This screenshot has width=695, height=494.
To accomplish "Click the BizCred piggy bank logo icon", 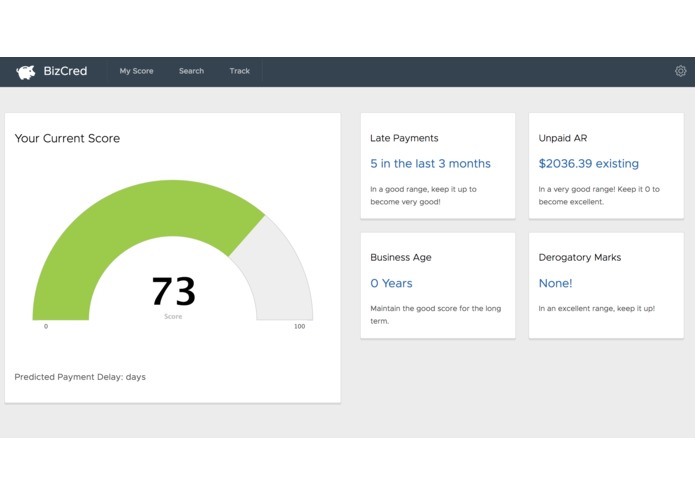I will click(x=26, y=72).
